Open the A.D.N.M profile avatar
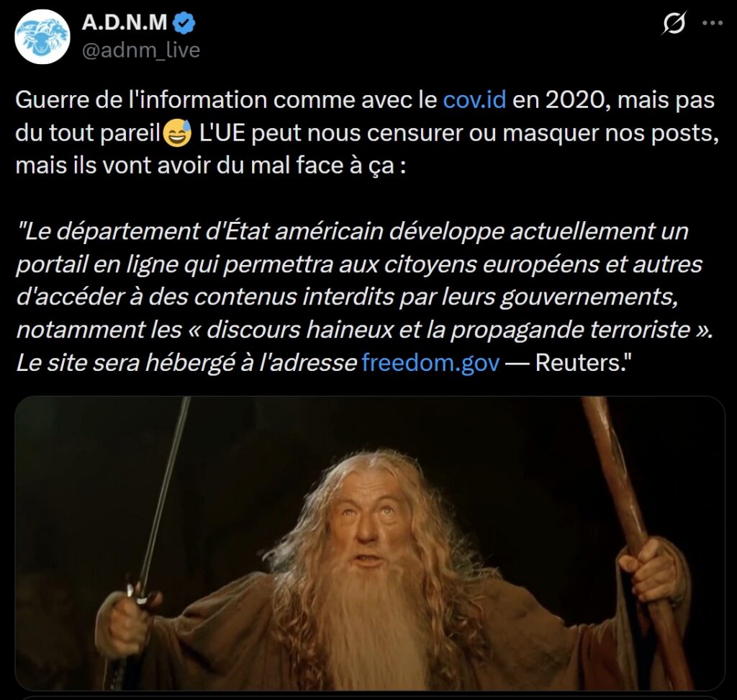This screenshot has width=737, height=700. tap(42, 36)
